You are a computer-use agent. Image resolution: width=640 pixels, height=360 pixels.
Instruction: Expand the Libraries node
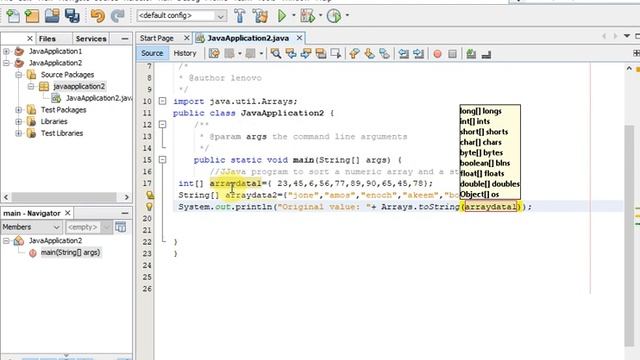[18, 122]
